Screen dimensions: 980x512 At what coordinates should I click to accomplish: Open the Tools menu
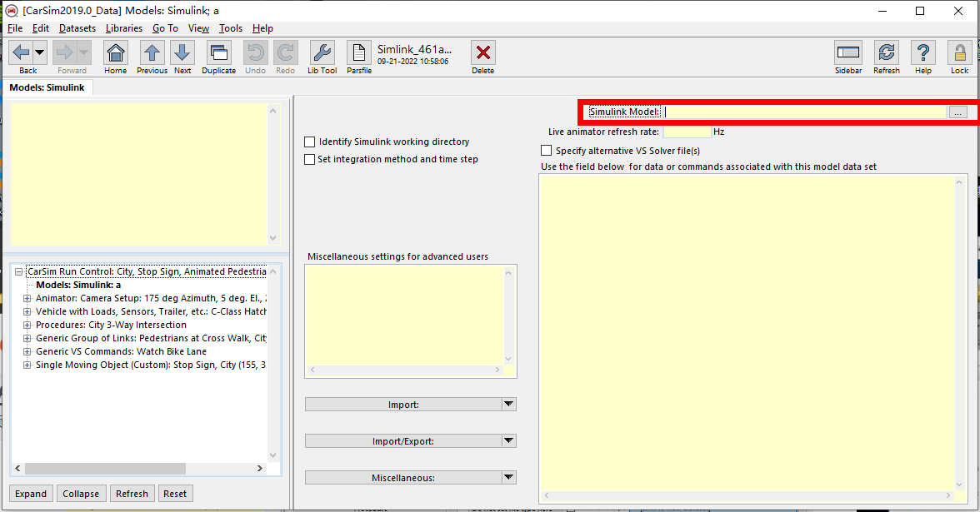tap(231, 28)
